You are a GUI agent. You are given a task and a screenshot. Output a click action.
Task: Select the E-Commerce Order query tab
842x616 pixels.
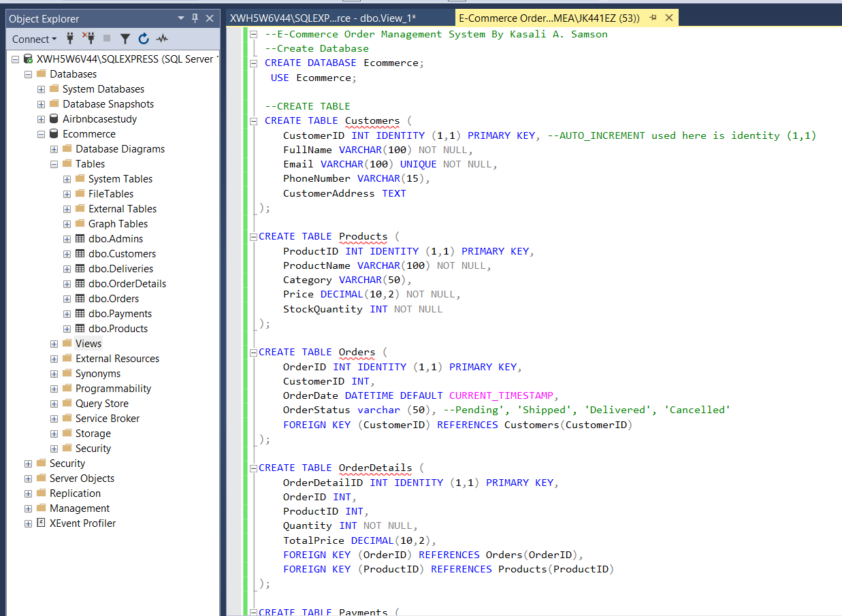(x=549, y=18)
